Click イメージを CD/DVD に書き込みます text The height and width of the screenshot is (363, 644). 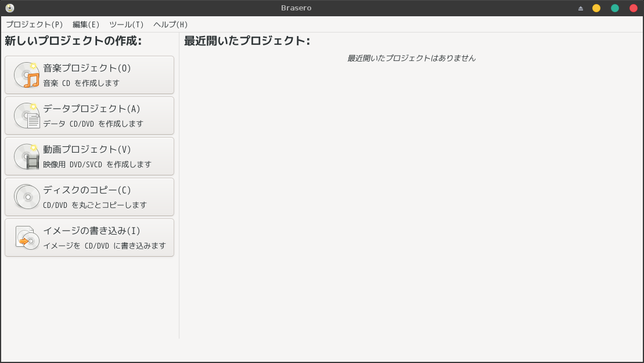coord(105,246)
